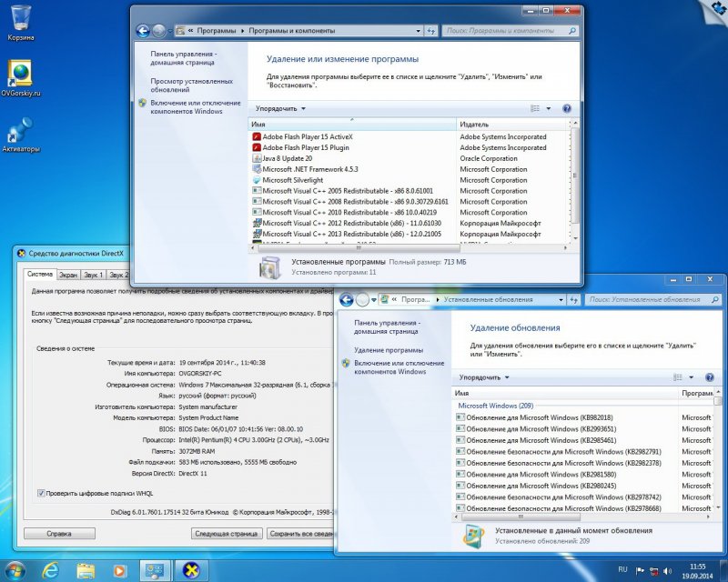728x582 pixels.
Task: Click the Сохранить все сведения button
Action: point(301,534)
